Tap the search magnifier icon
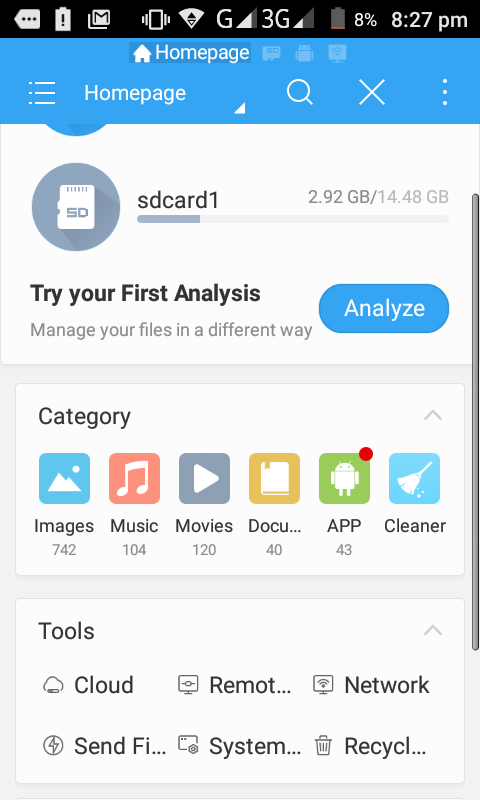The image size is (480, 800). point(299,93)
